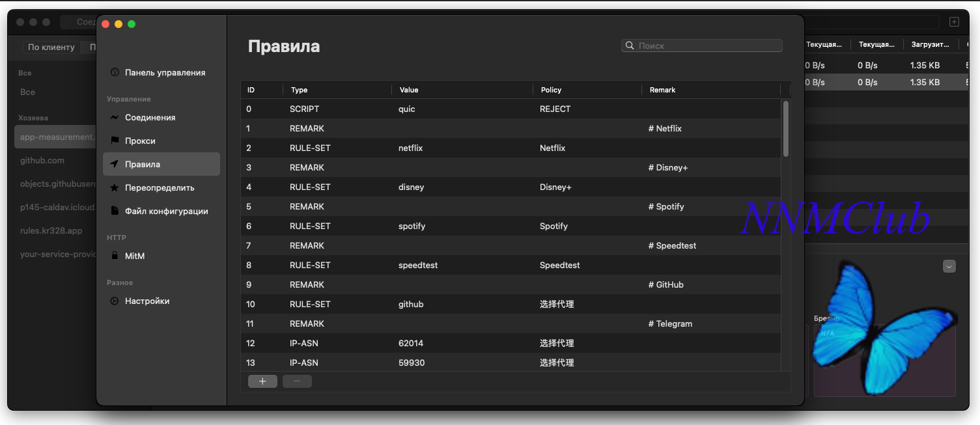The image size is (980, 425).
Task: Select the # GitHub remark row
Action: 511,284
